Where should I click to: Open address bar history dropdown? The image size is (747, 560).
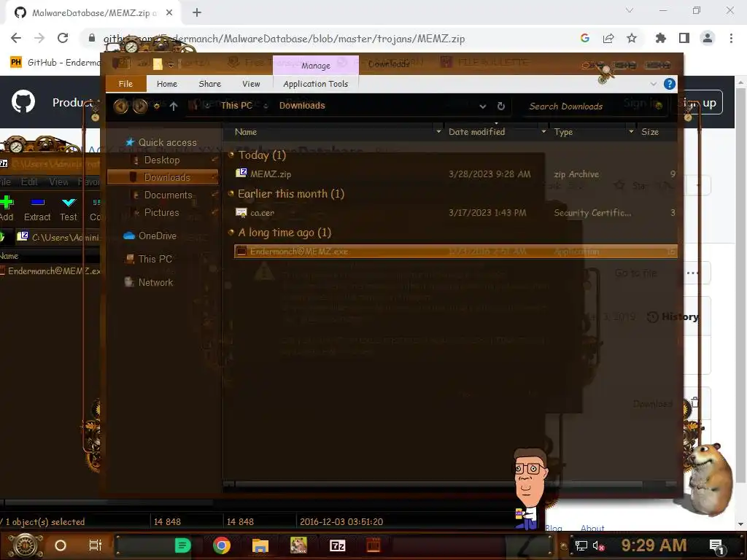483,106
